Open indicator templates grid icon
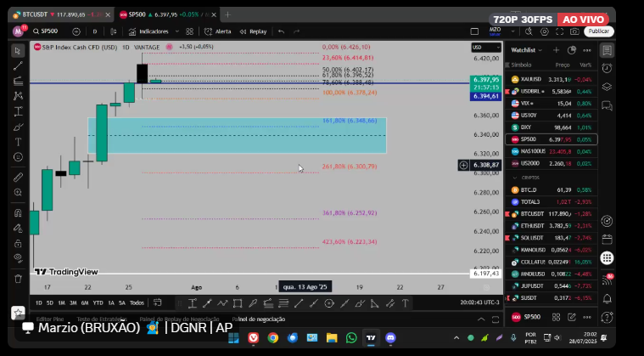This screenshot has width=644, height=356. coord(189,31)
